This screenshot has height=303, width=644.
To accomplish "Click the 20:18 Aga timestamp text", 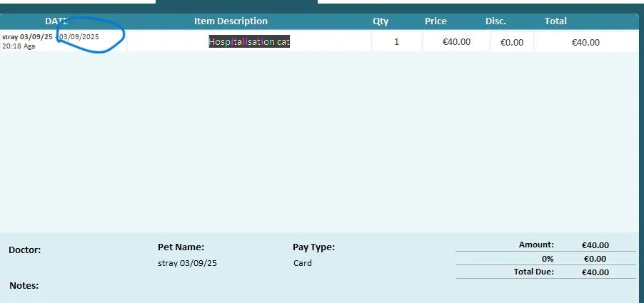I will click(x=19, y=46).
